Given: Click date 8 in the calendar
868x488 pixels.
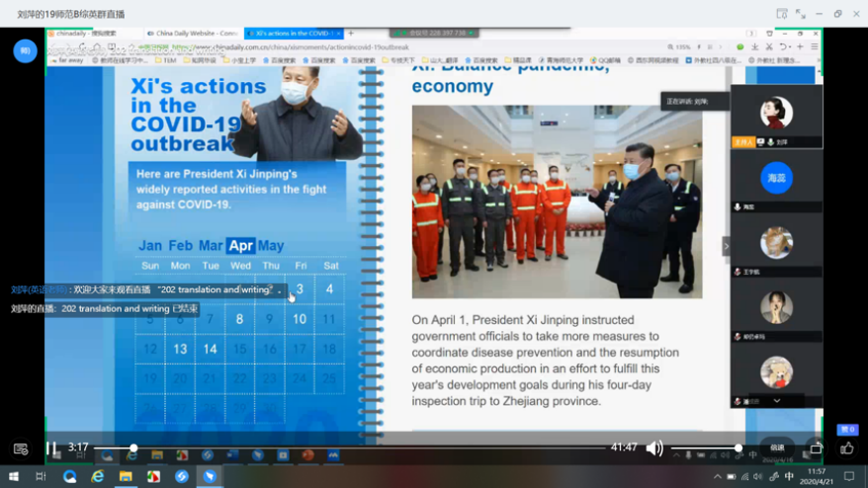Looking at the screenshot, I should 239,319.
